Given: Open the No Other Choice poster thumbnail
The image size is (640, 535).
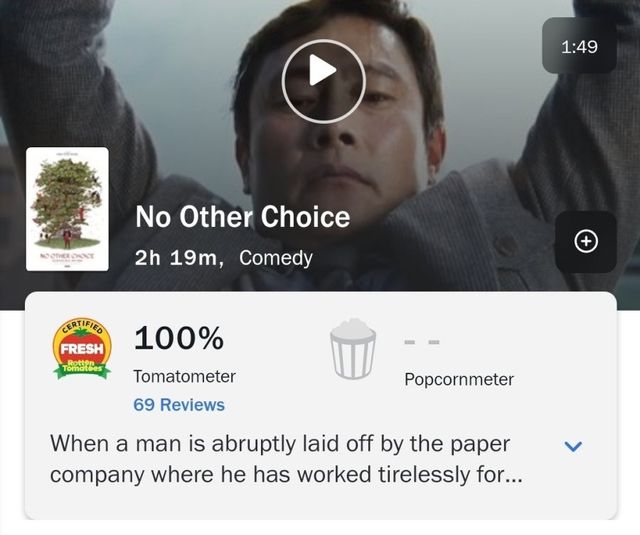Looking at the screenshot, I should [67, 208].
